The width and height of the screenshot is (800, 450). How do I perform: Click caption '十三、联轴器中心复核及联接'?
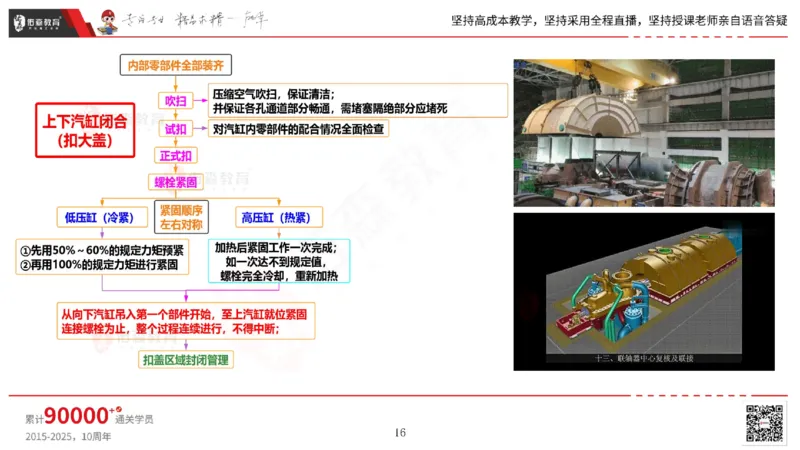(644, 359)
